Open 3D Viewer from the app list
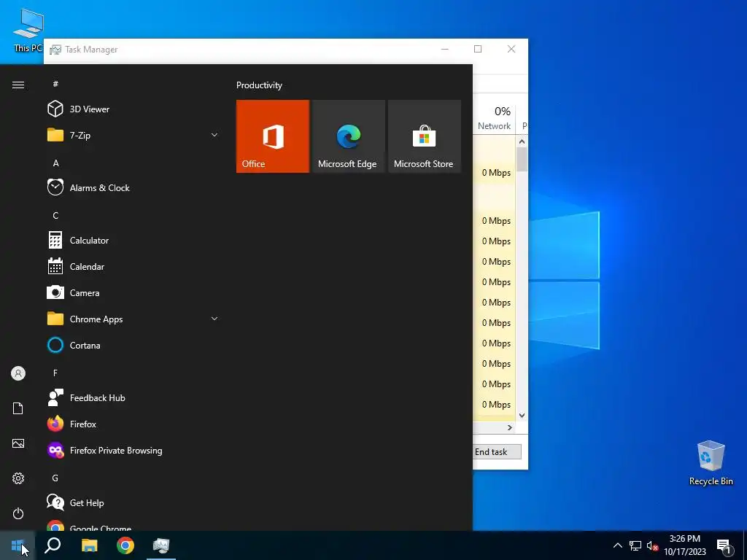The width and height of the screenshot is (747, 560). pyautogui.click(x=133, y=109)
